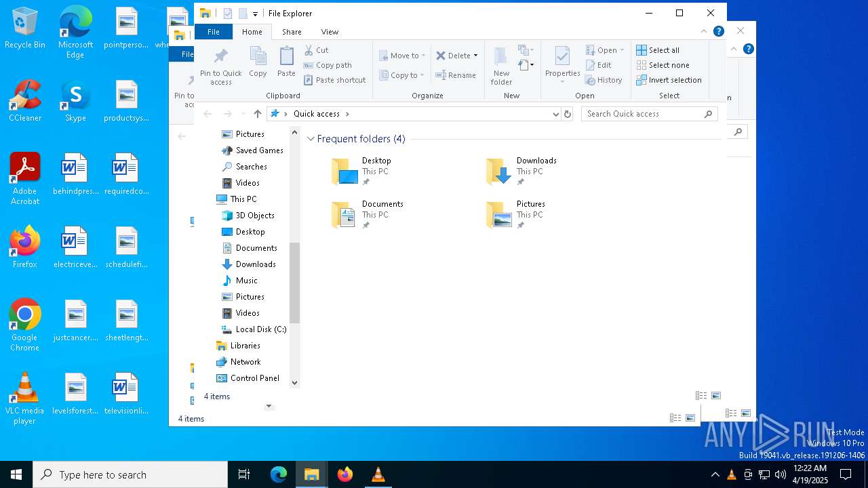Click the rear Explorer window's search magnifier
The image size is (868, 488).
pos(738,131)
